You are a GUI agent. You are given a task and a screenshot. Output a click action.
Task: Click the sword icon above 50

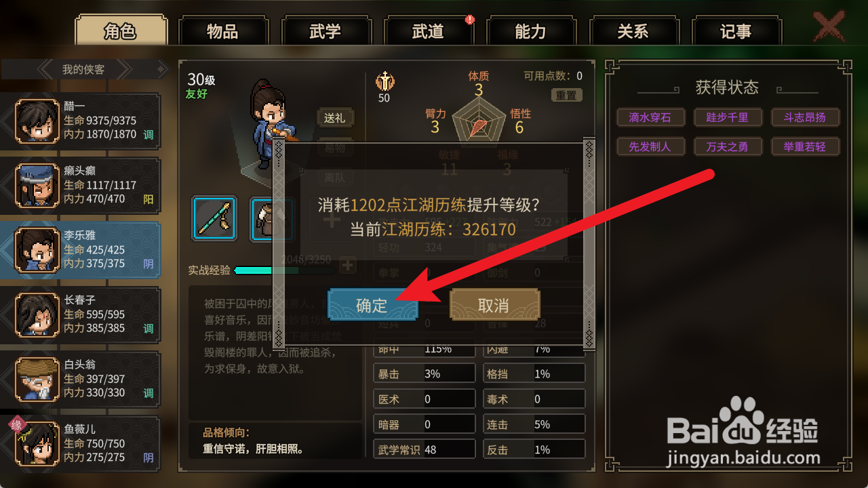pyautogui.click(x=384, y=81)
